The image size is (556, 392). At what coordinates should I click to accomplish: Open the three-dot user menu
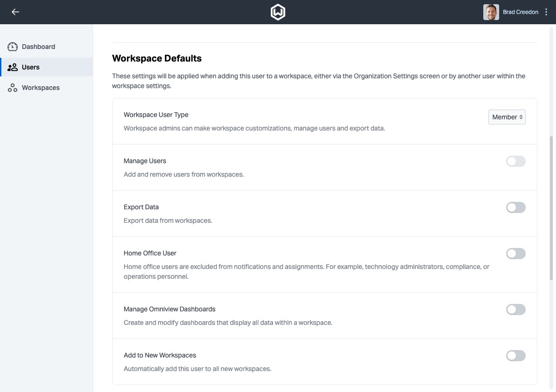click(x=546, y=12)
